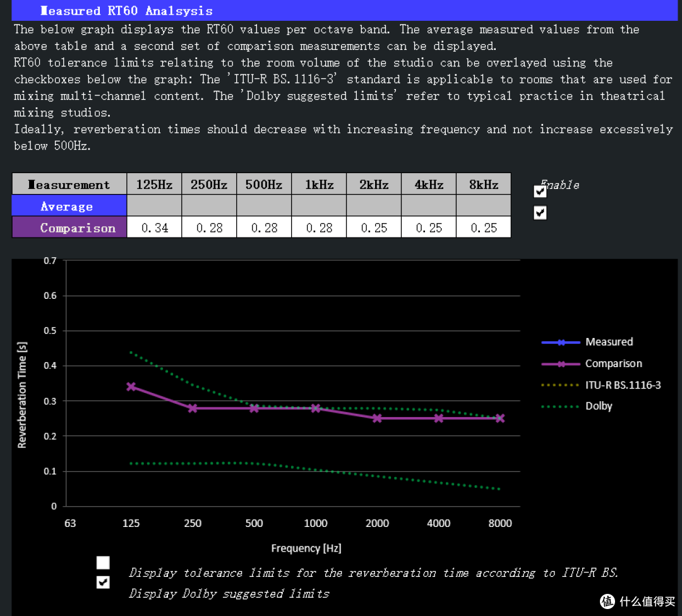Click the comparison data point at 8000 Hz
682x616 pixels.
(x=500, y=418)
